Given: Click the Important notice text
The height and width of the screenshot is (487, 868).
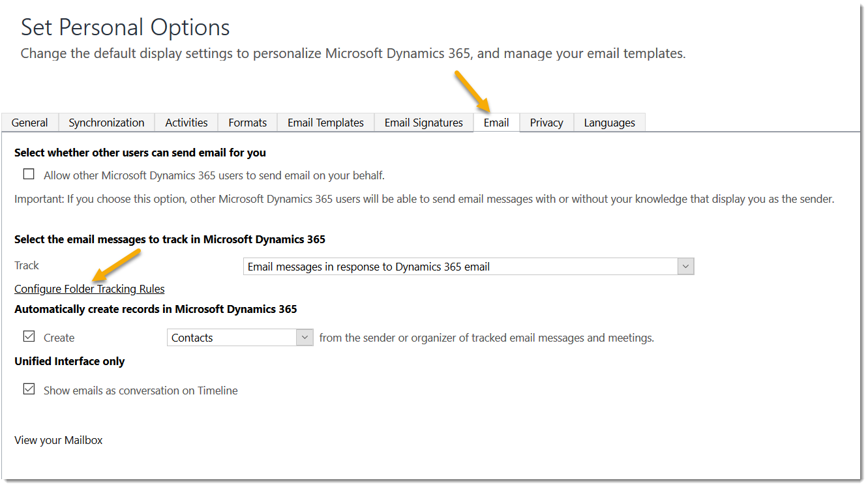Looking at the screenshot, I should [424, 199].
